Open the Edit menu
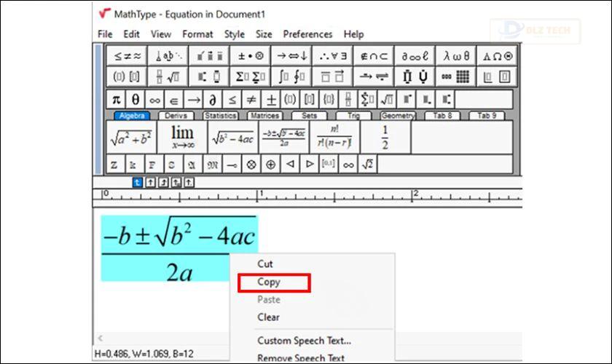This screenshot has height=364, width=612. click(x=132, y=34)
